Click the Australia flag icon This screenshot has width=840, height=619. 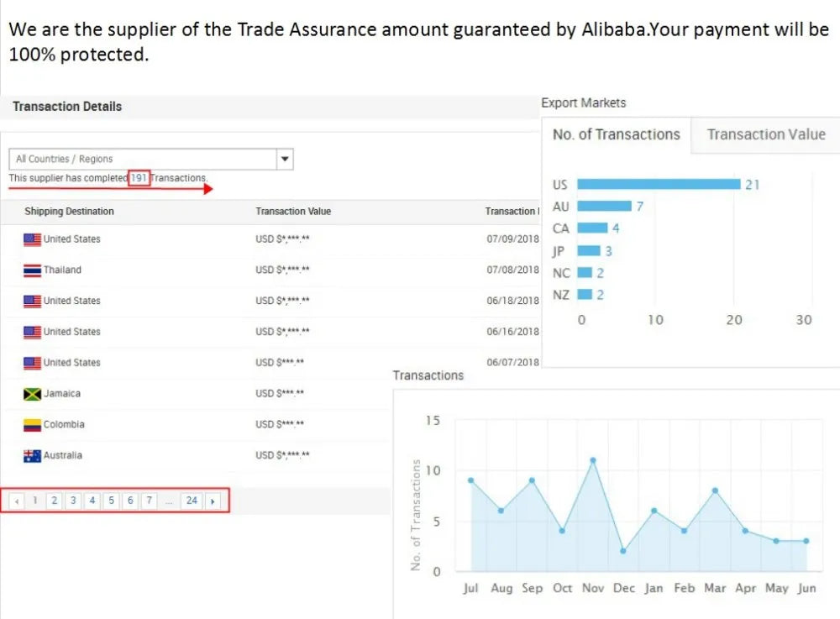[32, 456]
